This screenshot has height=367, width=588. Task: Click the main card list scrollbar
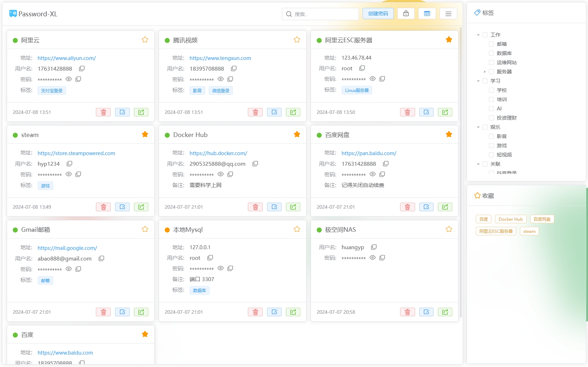coord(461,172)
